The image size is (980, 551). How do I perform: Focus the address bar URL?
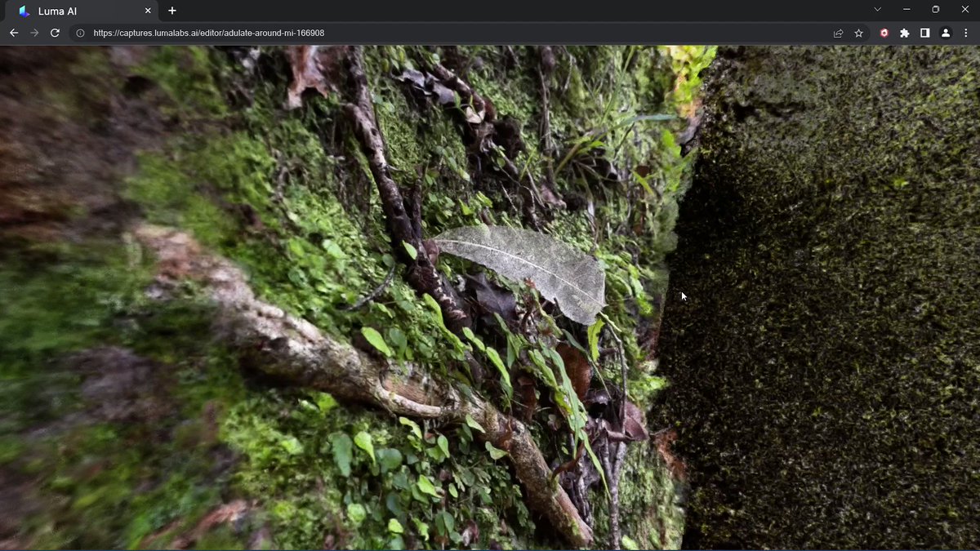208,33
